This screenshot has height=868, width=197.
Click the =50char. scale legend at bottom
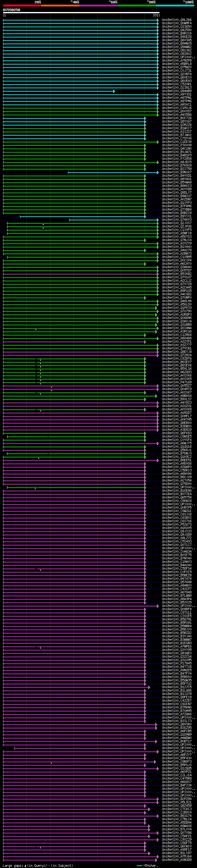pyautogui.click(x=147, y=865)
